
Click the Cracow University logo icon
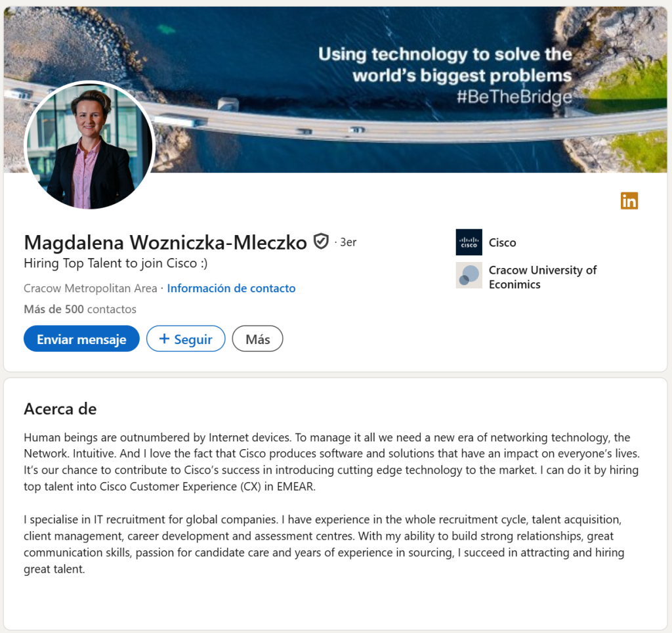click(469, 275)
